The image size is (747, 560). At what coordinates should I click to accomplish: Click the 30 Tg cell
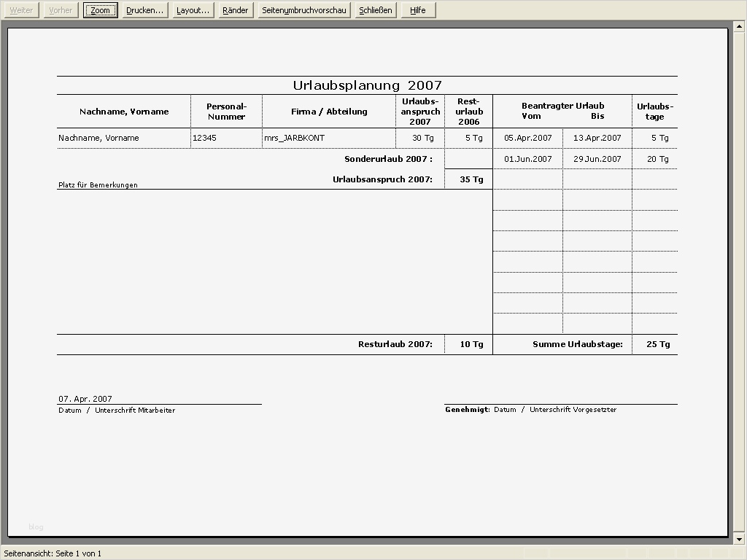point(423,138)
